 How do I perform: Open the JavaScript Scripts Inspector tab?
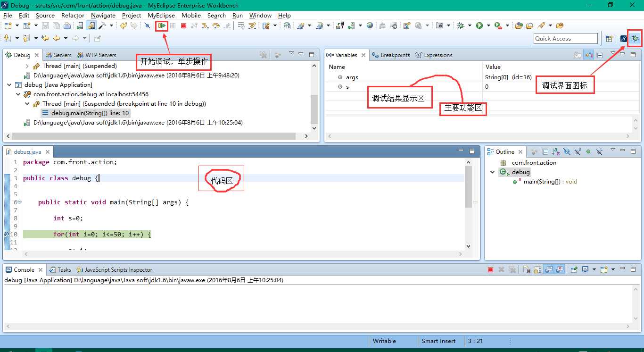[x=114, y=270]
